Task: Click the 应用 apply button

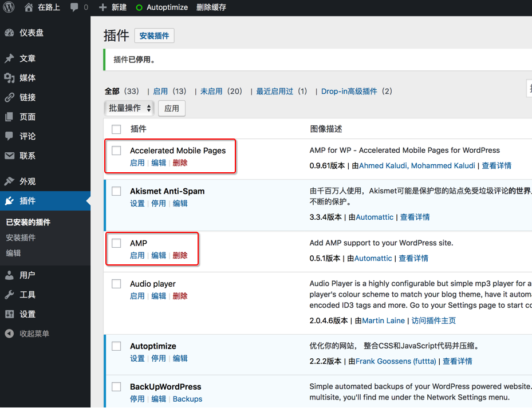Action: pos(172,108)
